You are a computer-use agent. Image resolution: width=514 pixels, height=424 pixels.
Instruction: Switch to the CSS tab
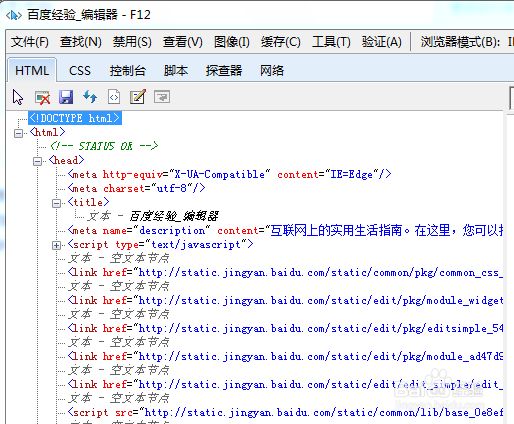tap(80, 71)
